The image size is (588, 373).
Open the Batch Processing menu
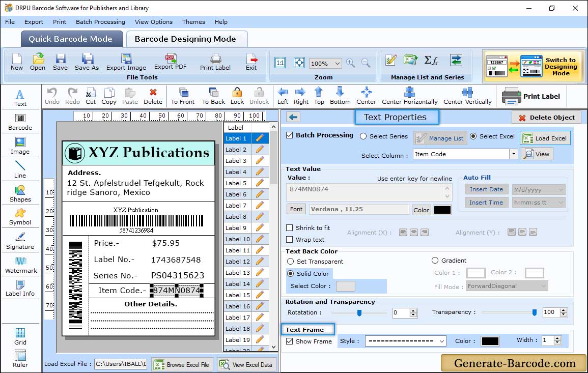(100, 22)
